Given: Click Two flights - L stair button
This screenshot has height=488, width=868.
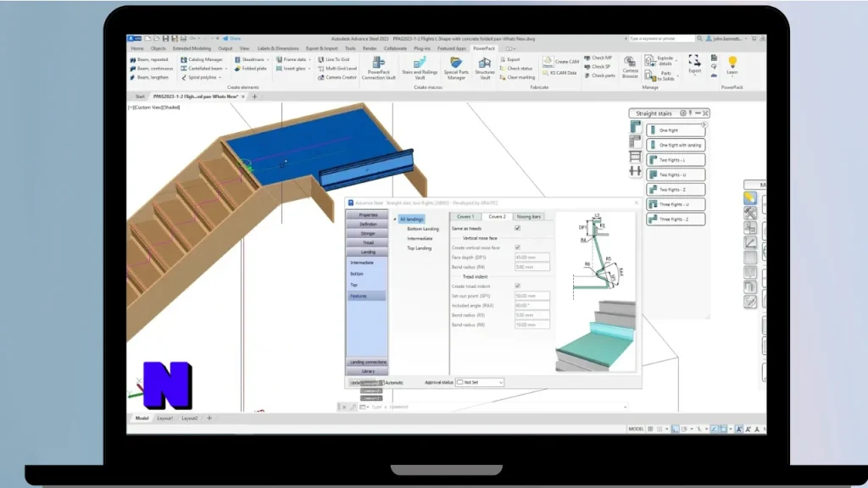Looking at the screenshot, I should point(676,160).
